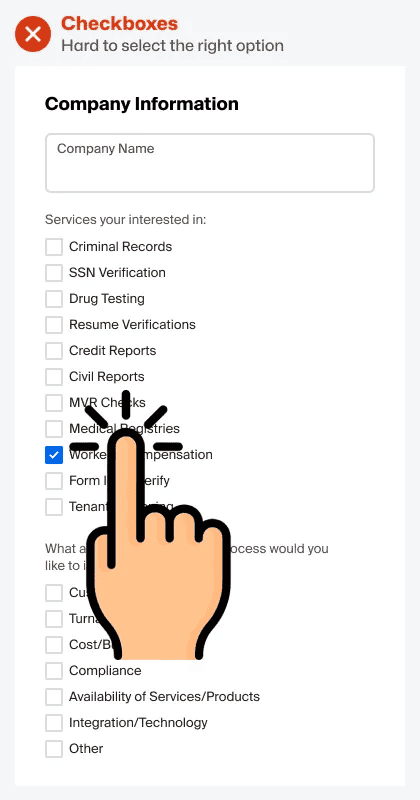
Task: Enable the SSN Verification option
Action: pos(54,273)
